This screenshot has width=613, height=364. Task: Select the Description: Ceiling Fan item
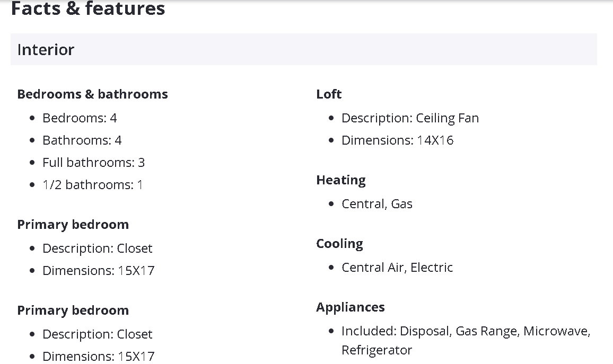[410, 118]
